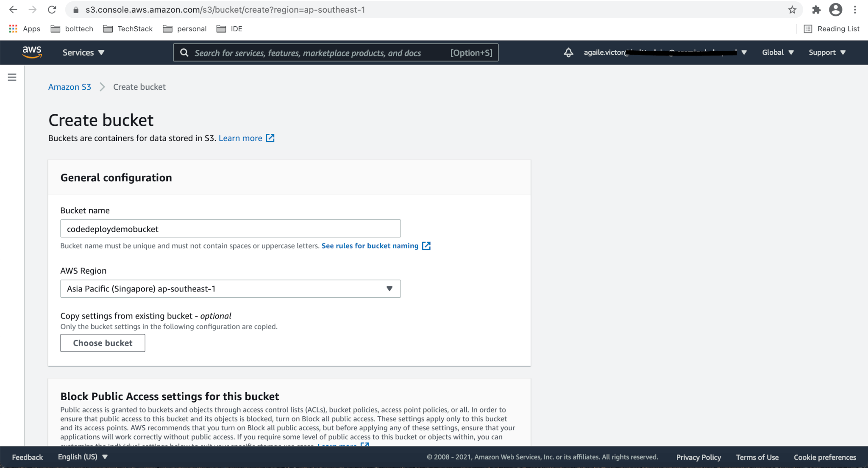The width and height of the screenshot is (868, 468).
Task: Open Chrome three-dot menu
Action: click(x=855, y=10)
